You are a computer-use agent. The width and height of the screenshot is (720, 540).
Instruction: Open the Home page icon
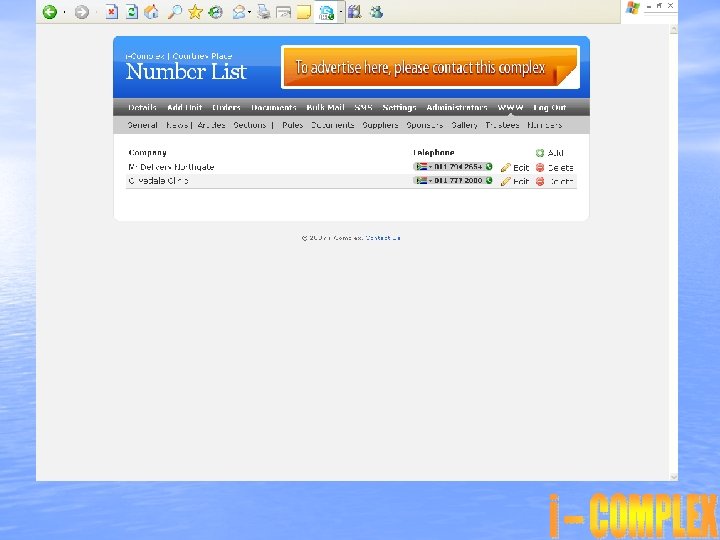pos(151,12)
